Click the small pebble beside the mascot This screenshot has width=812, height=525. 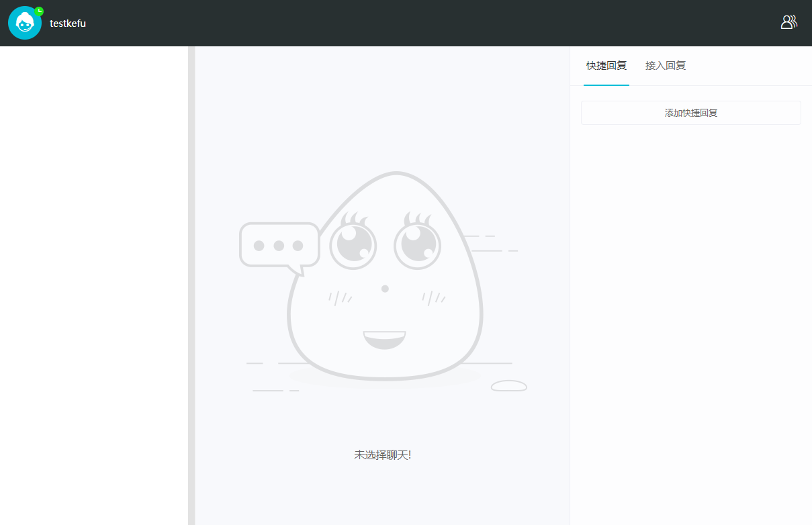(508, 386)
